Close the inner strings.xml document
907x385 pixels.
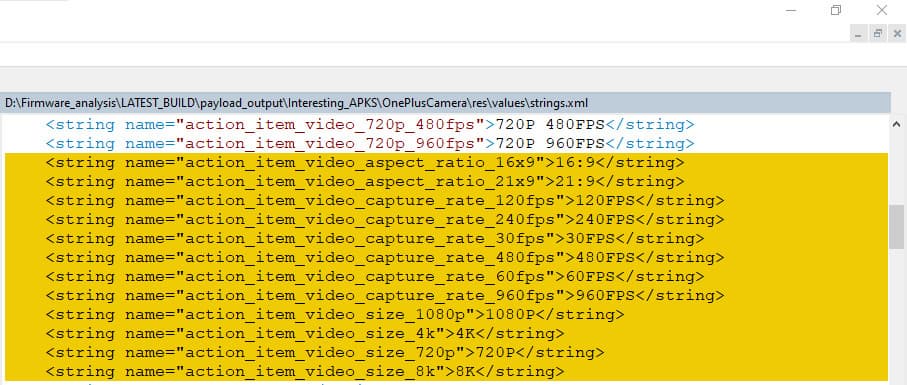(897, 34)
